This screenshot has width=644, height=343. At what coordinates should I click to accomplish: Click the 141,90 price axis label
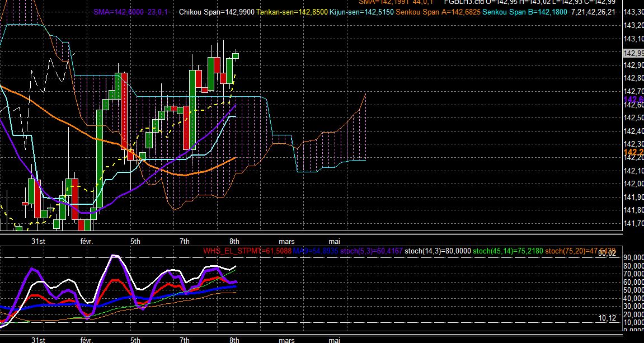tap(634, 197)
